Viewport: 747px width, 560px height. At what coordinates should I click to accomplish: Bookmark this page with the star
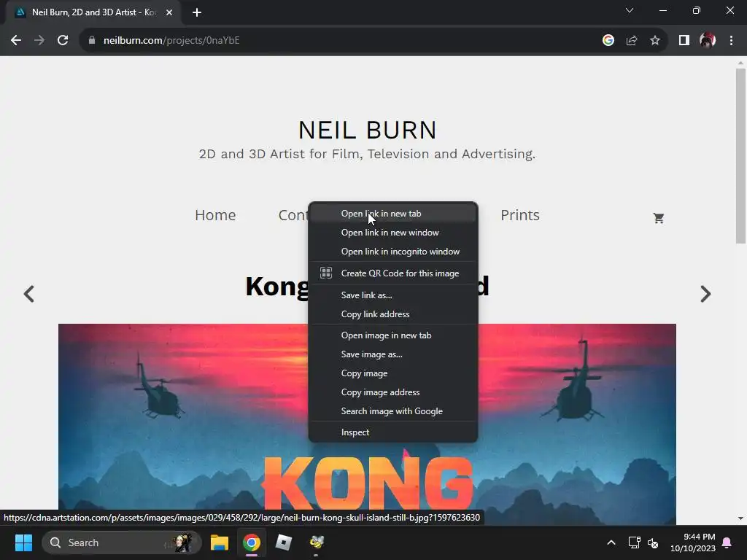(655, 41)
